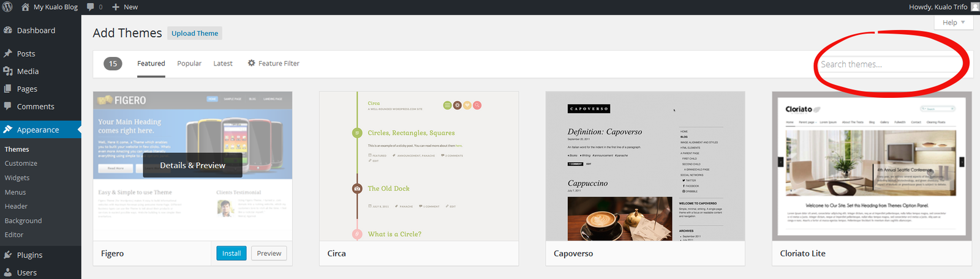Focus the Search themes input field
Image resolution: width=980 pixels, height=279 pixels.
coord(891,64)
